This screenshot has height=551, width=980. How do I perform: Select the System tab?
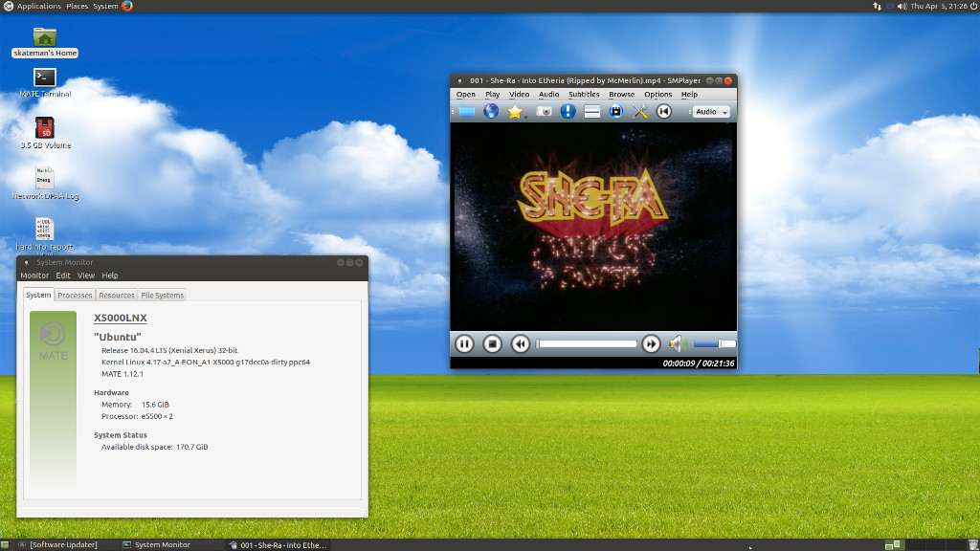(x=38, y=295)
